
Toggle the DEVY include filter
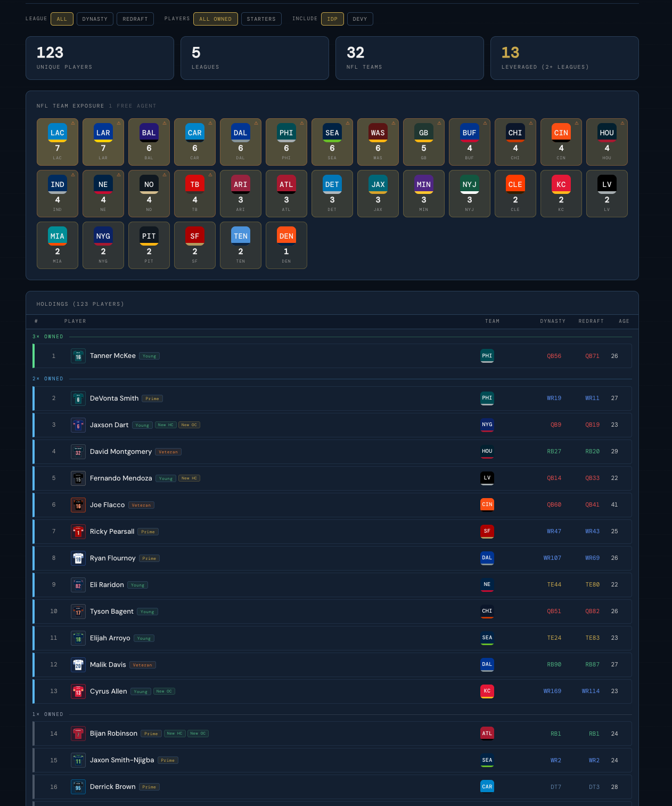360,19
